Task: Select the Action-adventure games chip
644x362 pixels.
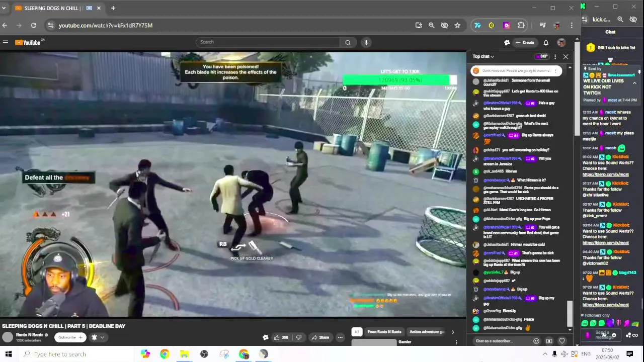Action: pyautogui.click(x=426, y=332)
